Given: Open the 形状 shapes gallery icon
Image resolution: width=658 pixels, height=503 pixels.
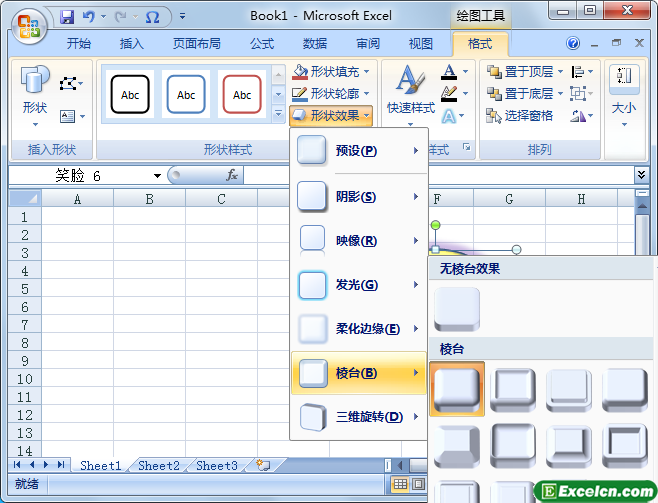Looking at the screenshot, I should pyautogui.click(x=35, y=85).
